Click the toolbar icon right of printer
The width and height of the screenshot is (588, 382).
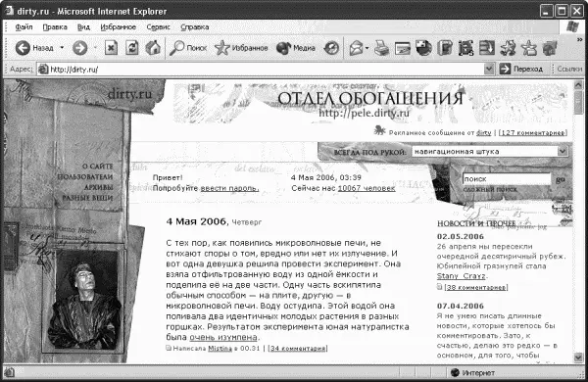tap(403, 48)
